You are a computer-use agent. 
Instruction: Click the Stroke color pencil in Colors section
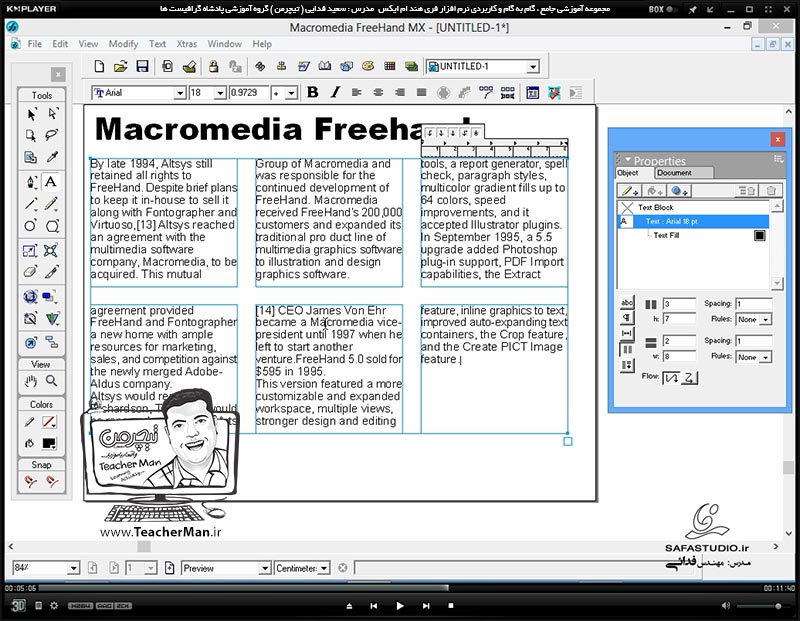pyautogui.click(x=30, y=423)
